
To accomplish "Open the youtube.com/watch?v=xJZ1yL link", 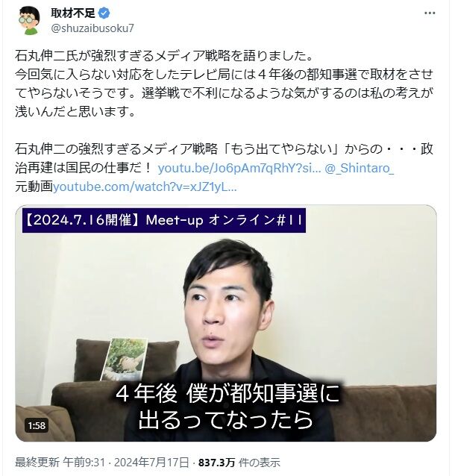I will click(145, 187).
